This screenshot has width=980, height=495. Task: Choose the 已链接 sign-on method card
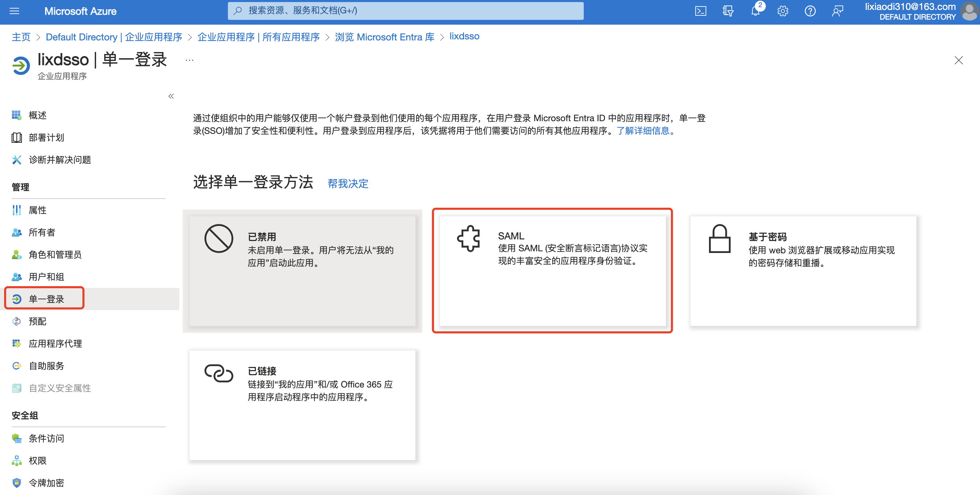click(302, 405)
